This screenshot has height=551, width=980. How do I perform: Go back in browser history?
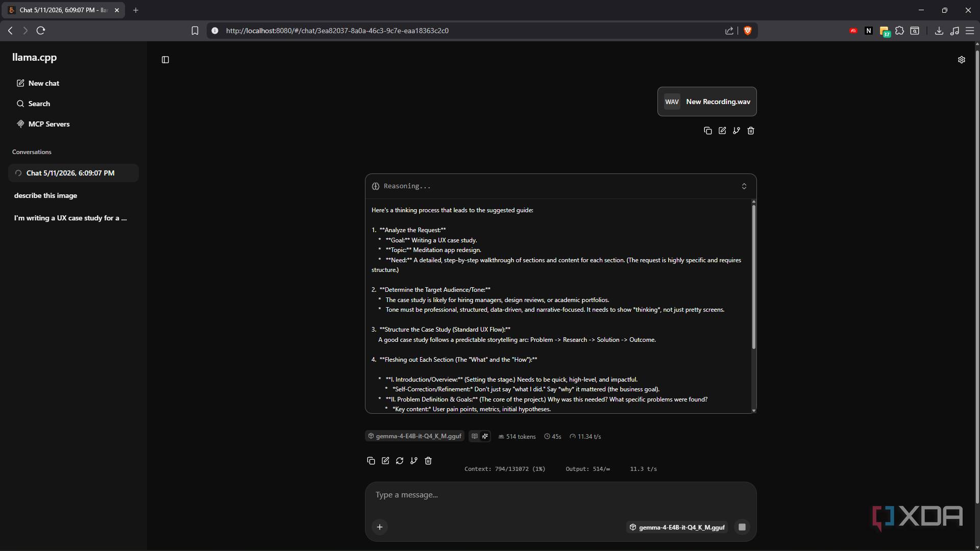coord(10,31)
